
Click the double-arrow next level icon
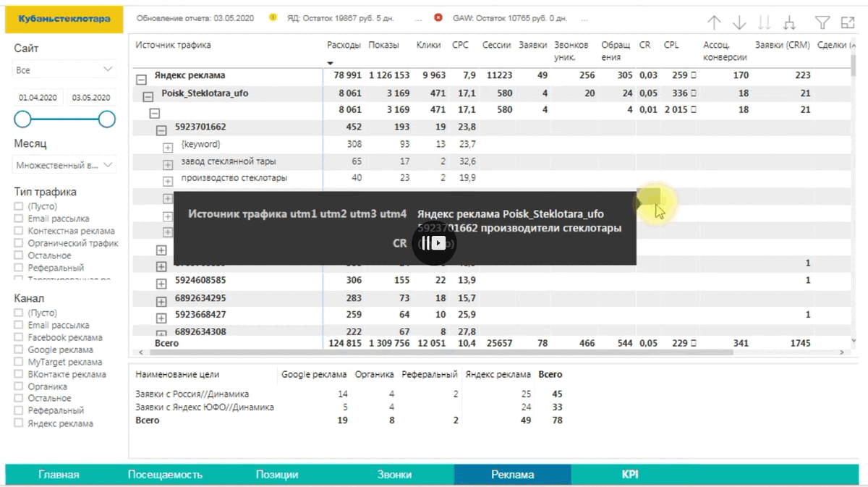pyautogui.click(x=764, y=23)
